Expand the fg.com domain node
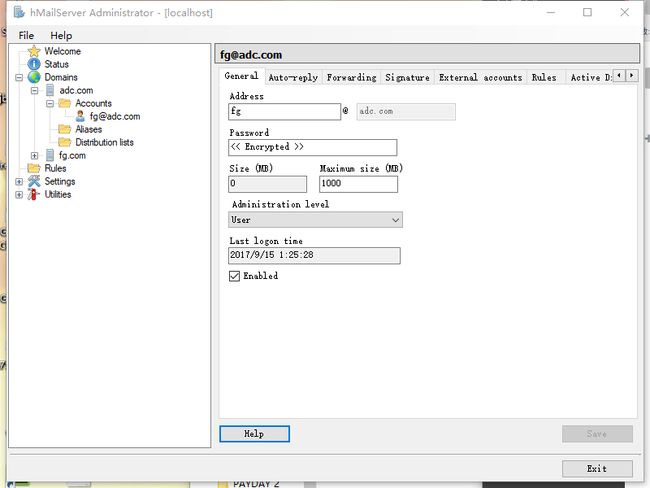Screen dimensions: 650x488 pyautogui.click(x=34, y=155)
